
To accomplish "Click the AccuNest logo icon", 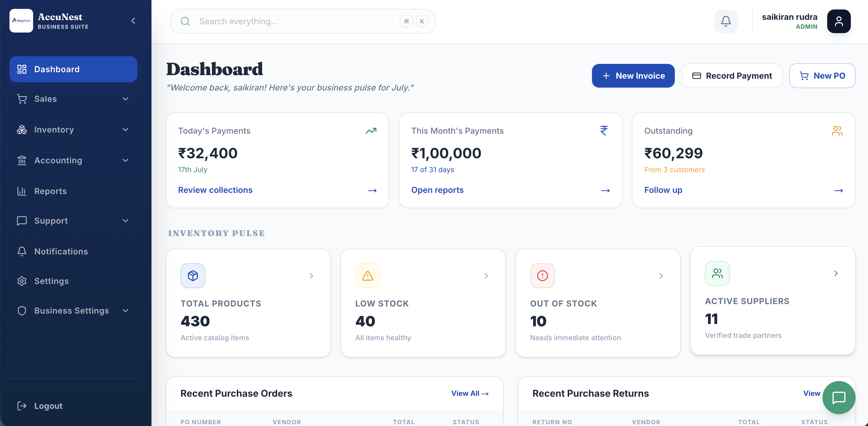I will tap(21, 20).
